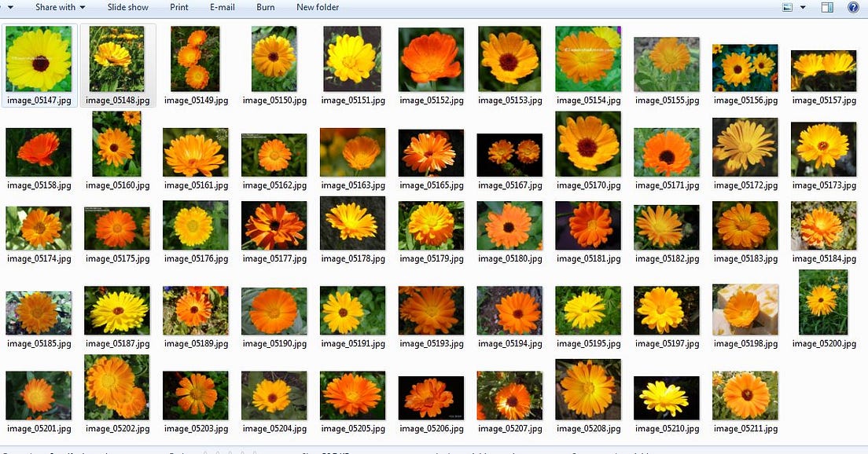Burn the pictures to disc

click(265, 7)
